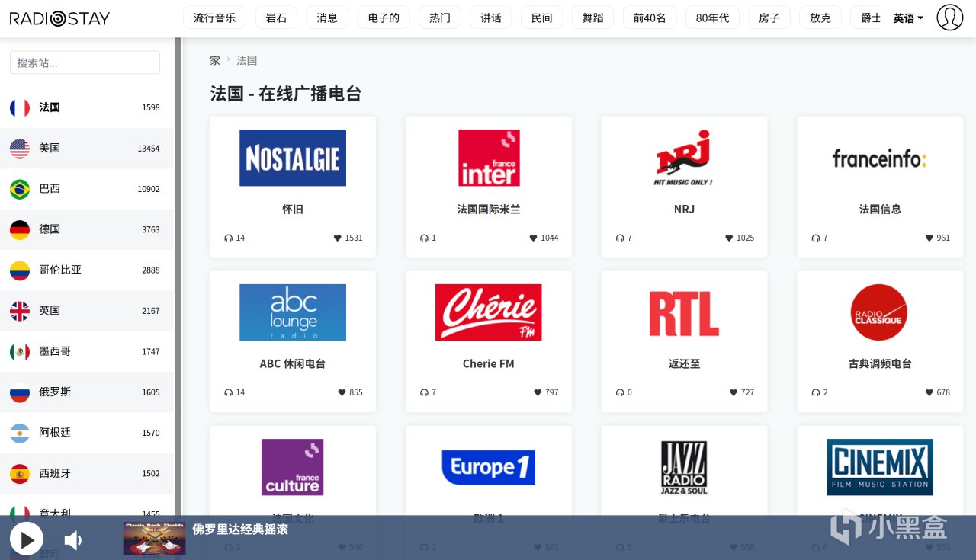Screen dimensions: 976x560
Task: Click the heart icon on 法国国际米兰 card
Action: tap(533, 238)
